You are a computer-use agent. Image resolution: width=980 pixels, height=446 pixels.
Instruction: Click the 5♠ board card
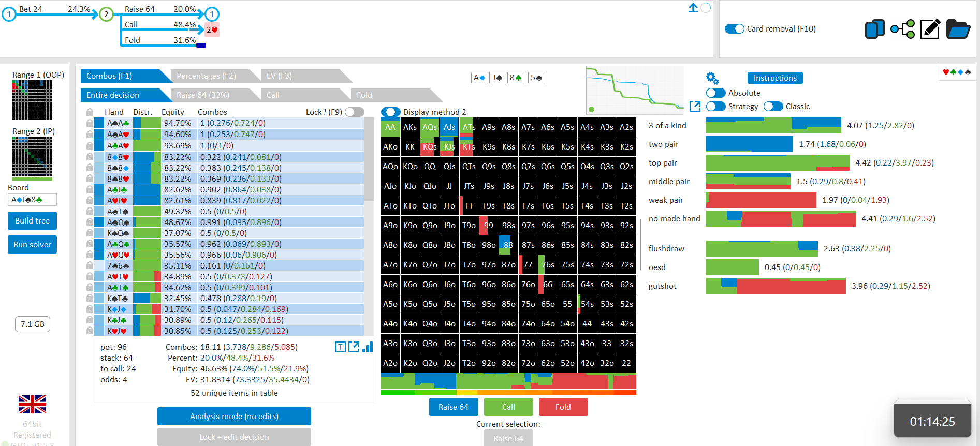coord(536,78)
